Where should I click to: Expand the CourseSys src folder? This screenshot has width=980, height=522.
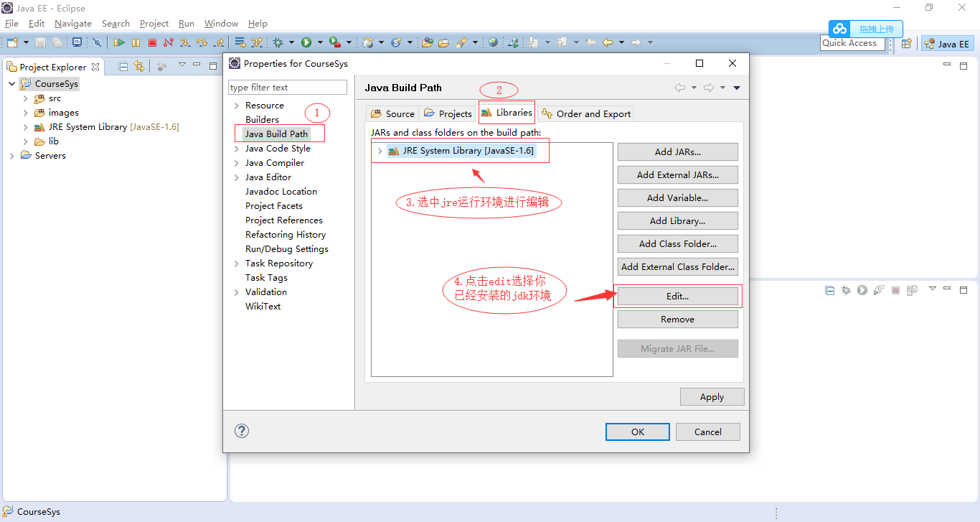coord(26,98)
